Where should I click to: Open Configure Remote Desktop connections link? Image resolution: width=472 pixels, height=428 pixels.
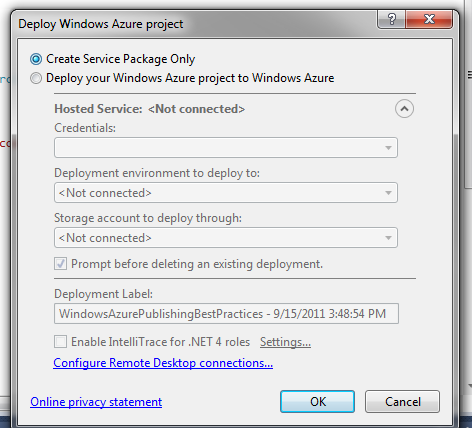click(163, 363)
